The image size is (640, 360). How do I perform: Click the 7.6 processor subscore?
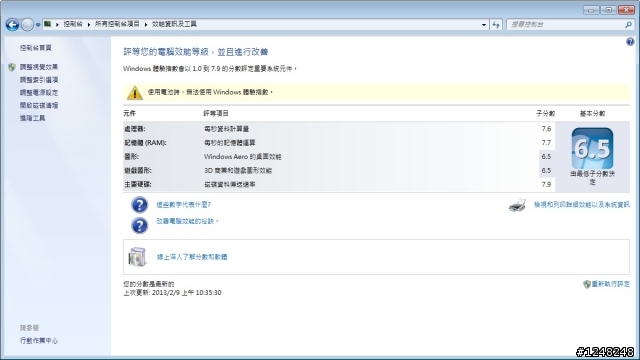(x=546, y=129)
